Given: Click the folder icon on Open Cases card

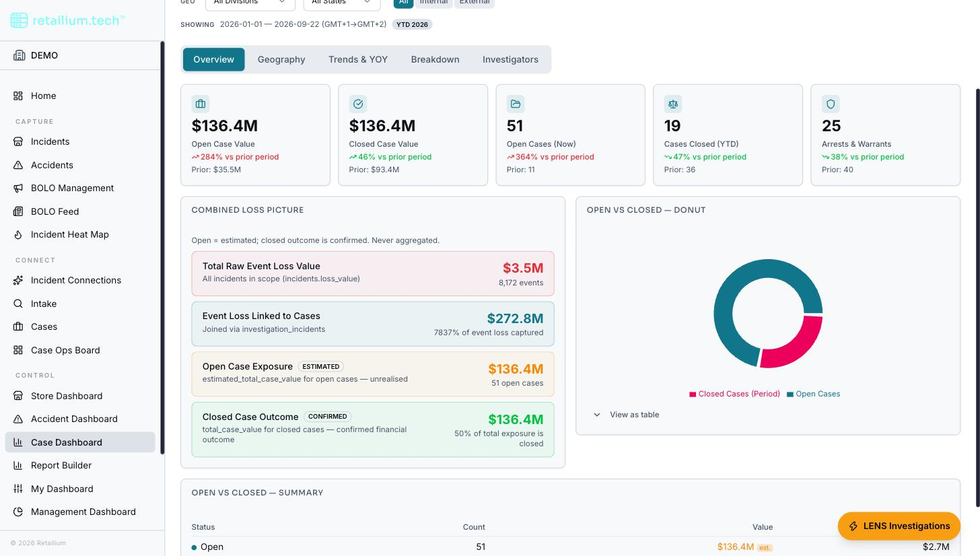Looking at the screenshot, I should point(516,104).
